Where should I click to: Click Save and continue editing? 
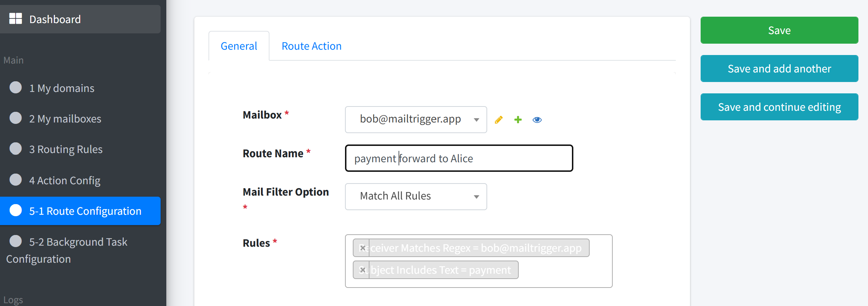pyautogui.click(x=779, y=107)
